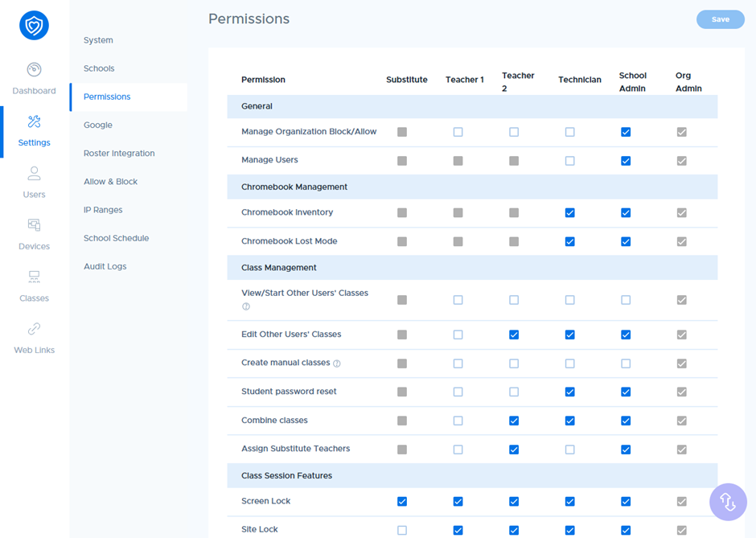
Task: Open the Users person icon
Action: [34, 174]
